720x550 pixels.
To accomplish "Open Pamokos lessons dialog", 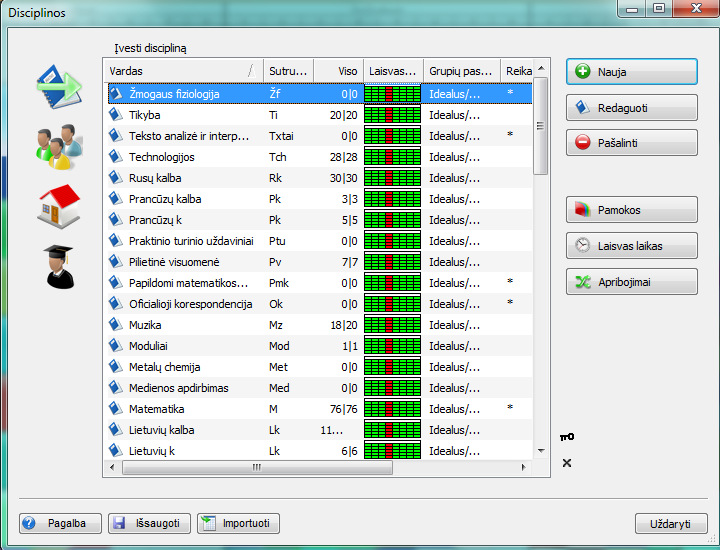I will pyautogui.click(x=631, y=210).
